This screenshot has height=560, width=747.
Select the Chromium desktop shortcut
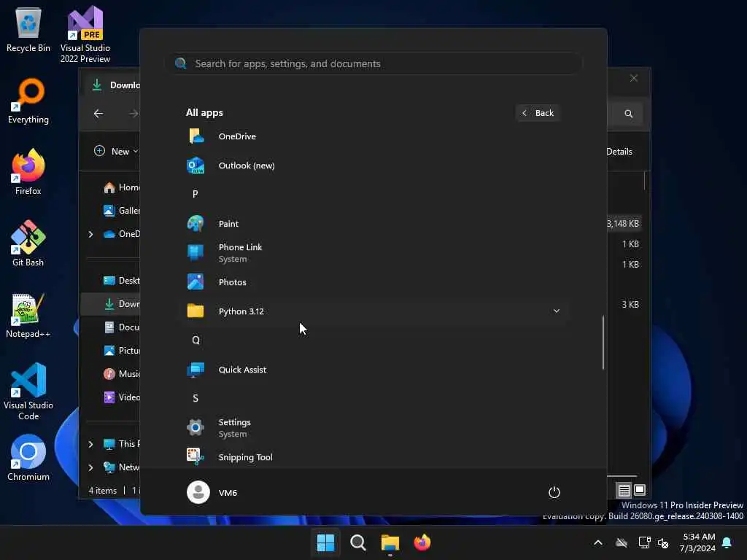click(28, 458)
